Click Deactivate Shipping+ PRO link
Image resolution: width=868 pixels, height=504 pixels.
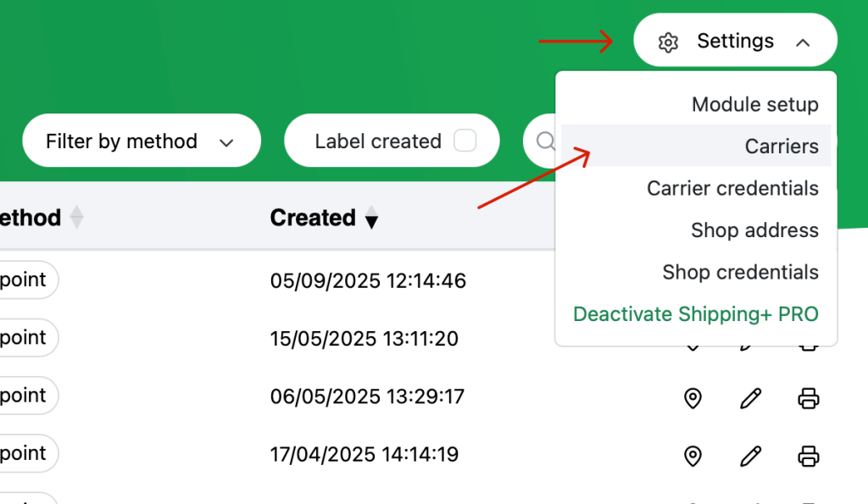tap(696, 314)
